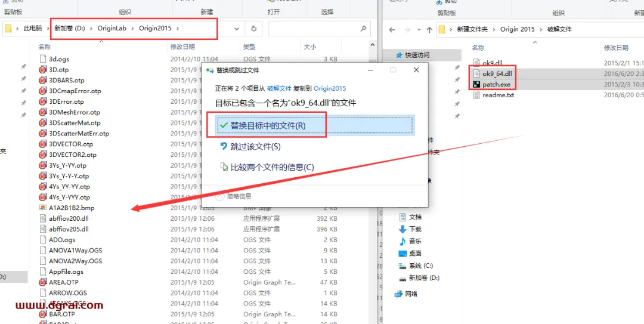The width and height of the screenshot is (644, 324).
Task: Expand 简略信息 details in the dialog
Action: [234, 196]
